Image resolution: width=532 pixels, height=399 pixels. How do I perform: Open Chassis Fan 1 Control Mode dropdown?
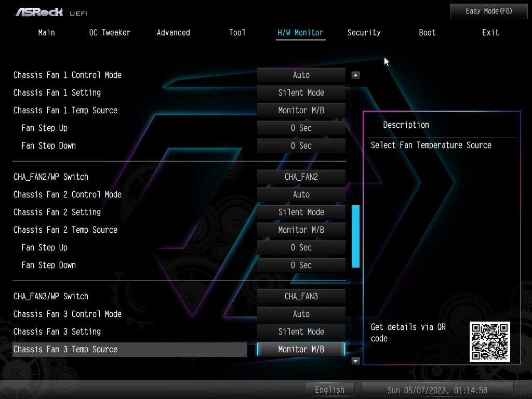tap(301, 75)
